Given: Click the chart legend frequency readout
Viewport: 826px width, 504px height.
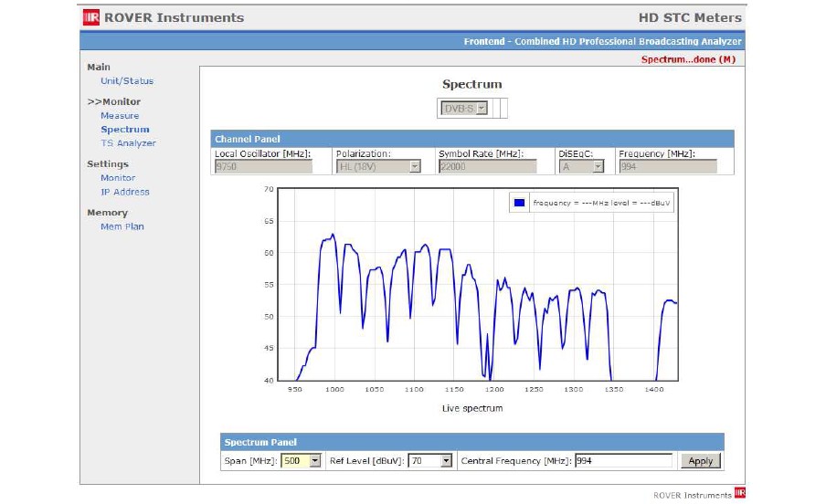Looking at the screenshot, I should click(601, 203).
